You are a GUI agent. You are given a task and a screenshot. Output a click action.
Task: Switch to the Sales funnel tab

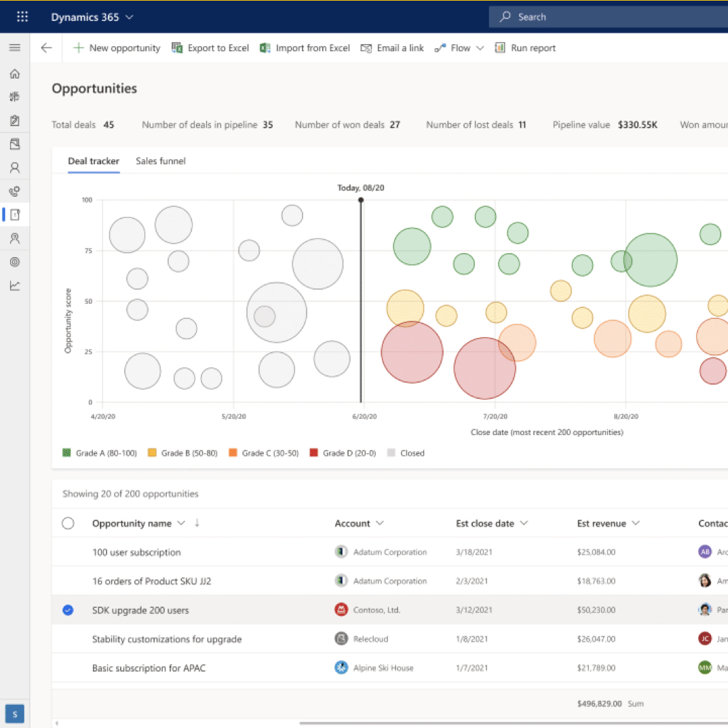point(161,161)
